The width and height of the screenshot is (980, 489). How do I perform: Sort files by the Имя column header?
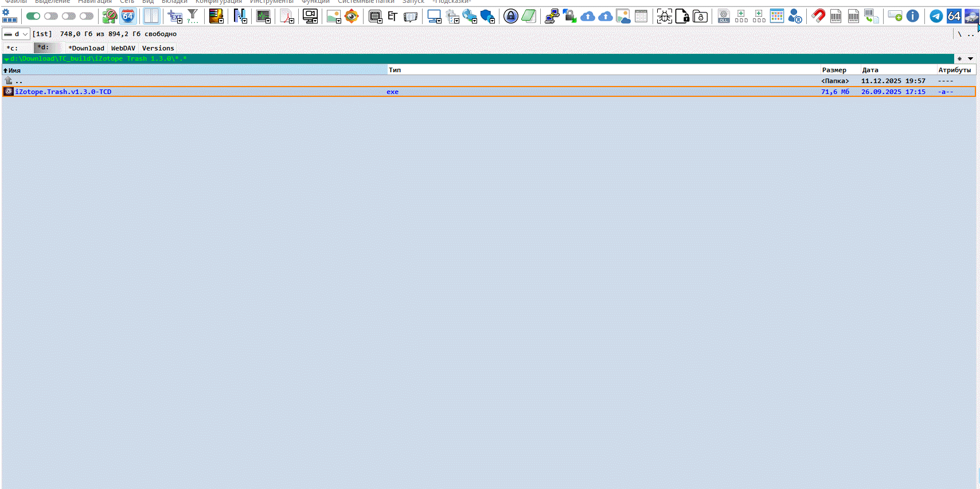[x=195, y=70]
